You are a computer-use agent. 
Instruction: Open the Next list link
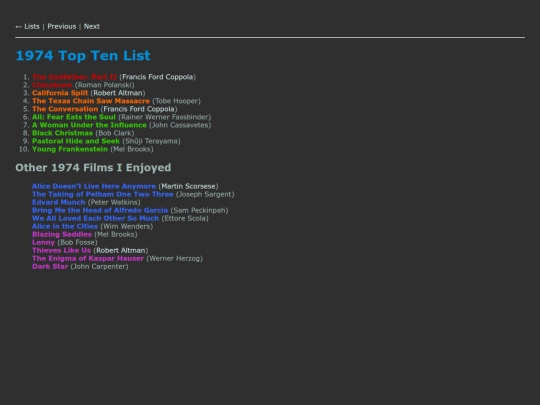click(92, 27)
